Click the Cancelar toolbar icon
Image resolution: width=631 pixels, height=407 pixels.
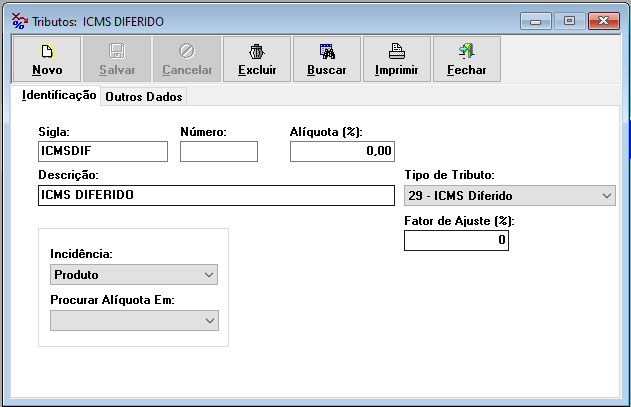[x=187, y=52]
